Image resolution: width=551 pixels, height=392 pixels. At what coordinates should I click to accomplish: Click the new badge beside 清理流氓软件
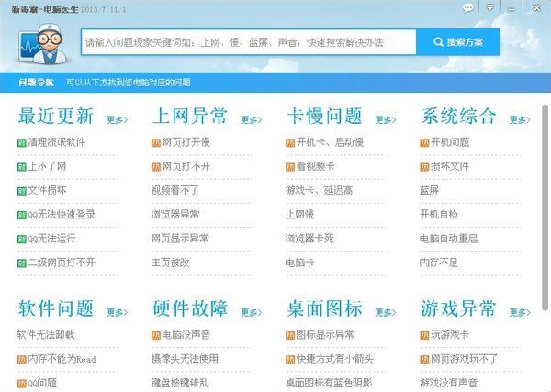coord(22,143)
